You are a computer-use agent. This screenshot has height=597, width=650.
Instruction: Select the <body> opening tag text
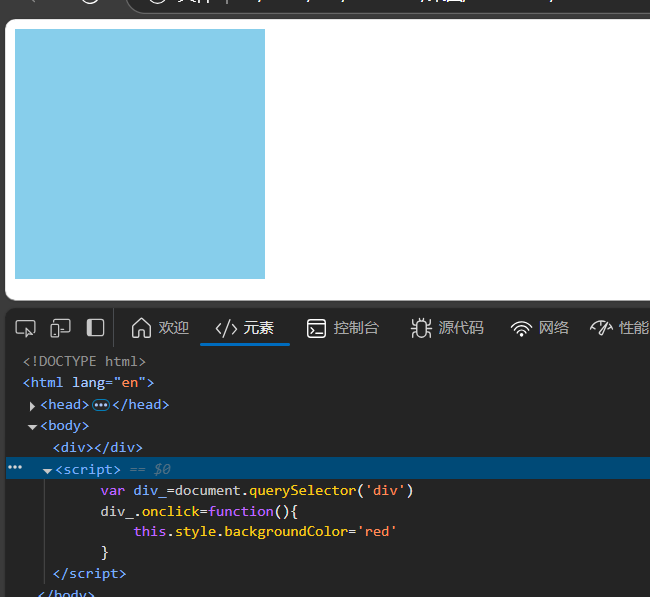coord(65,426)
